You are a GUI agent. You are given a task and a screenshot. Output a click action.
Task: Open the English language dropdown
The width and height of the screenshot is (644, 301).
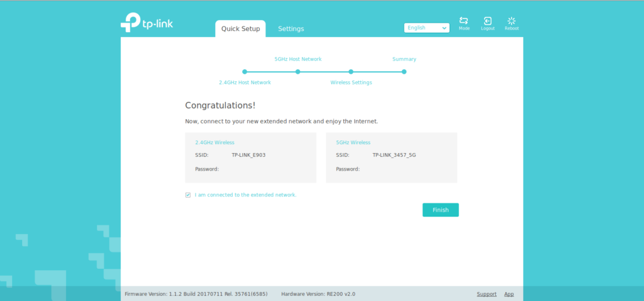point(426,28)
